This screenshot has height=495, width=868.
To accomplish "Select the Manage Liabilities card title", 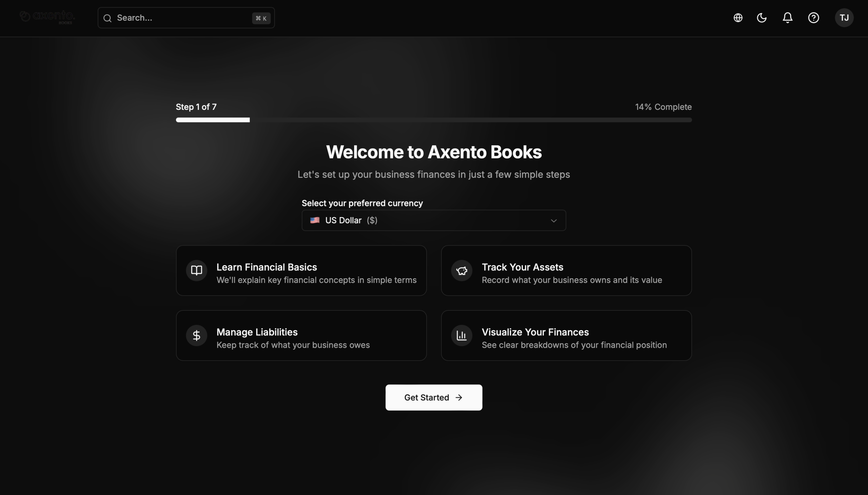I will click(x=257, y=332).
